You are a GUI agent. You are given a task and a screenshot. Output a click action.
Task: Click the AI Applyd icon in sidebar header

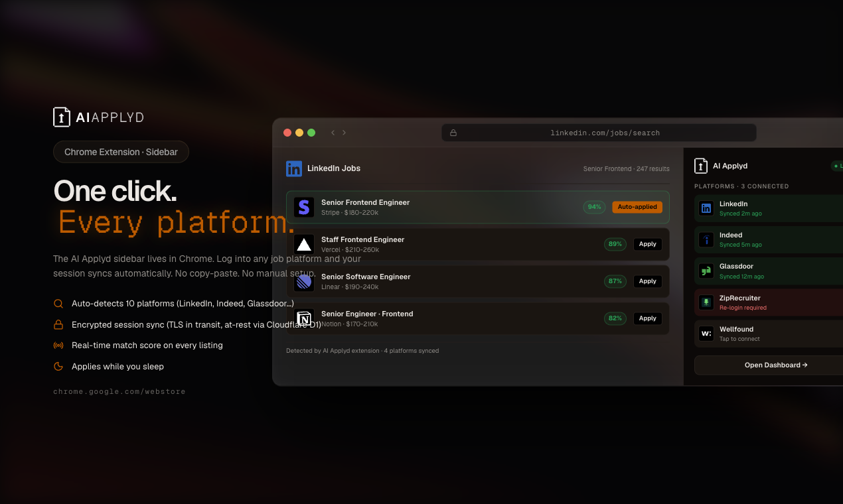pyautogui.click(x=701, y=166)
